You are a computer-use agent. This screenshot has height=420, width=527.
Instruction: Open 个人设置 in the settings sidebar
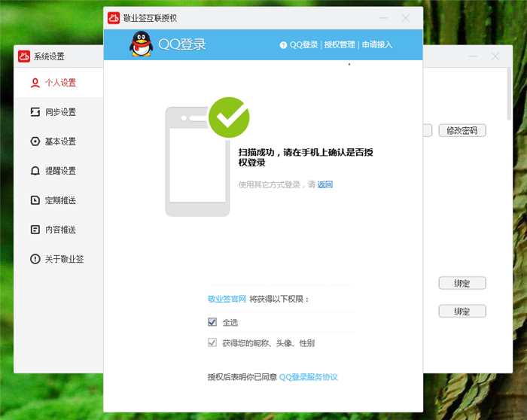59,83
